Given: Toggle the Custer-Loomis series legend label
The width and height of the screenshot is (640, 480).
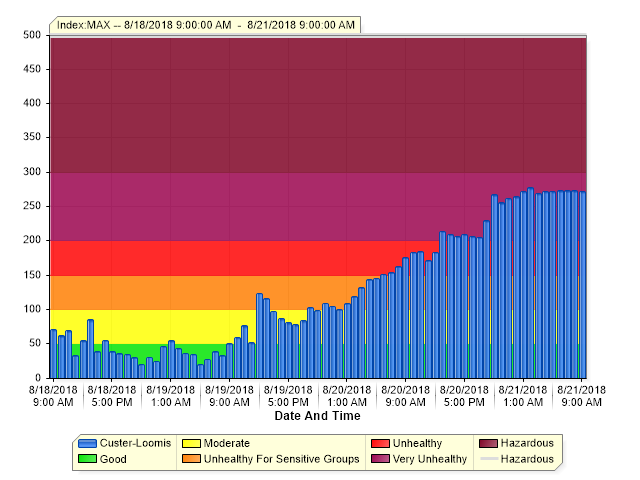Looking at the screenshot, I should [x=134, y=443].
